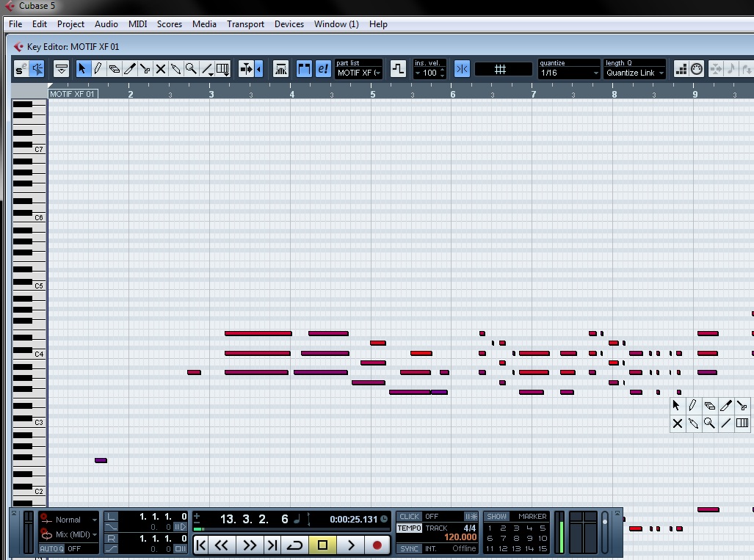The width and height of the screenshot is (754, 560).
Task: Pick the Split scissors tool in toolbox
Action: (742, 405)
